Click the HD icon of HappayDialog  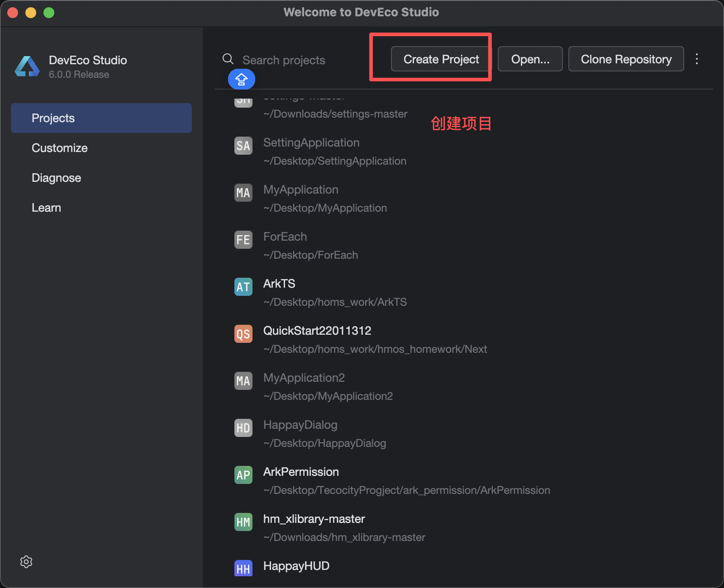[x=243, y=428]
